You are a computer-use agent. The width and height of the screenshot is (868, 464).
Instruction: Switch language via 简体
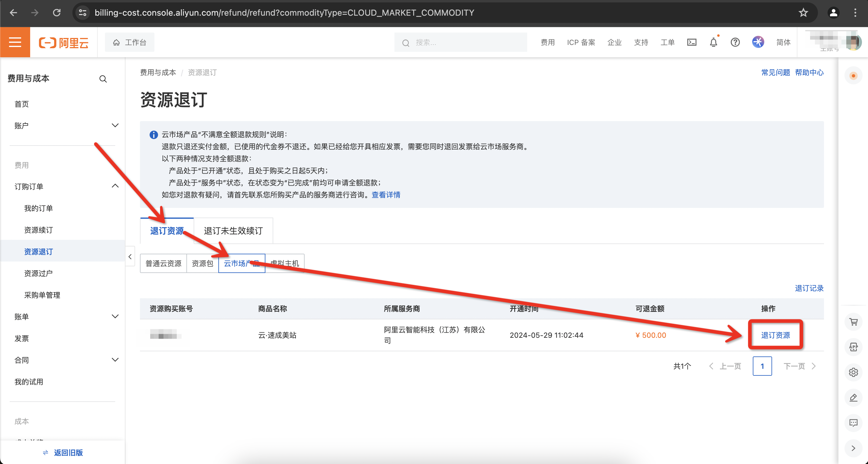pyautogui.click(x=783, y=42)
